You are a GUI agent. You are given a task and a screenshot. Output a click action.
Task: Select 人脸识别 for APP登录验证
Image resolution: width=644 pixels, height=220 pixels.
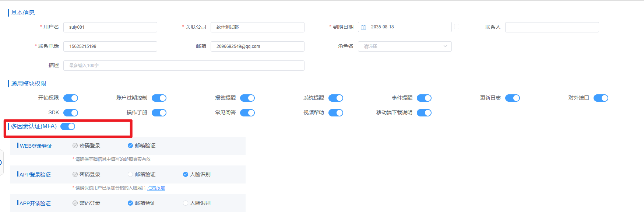186,174
